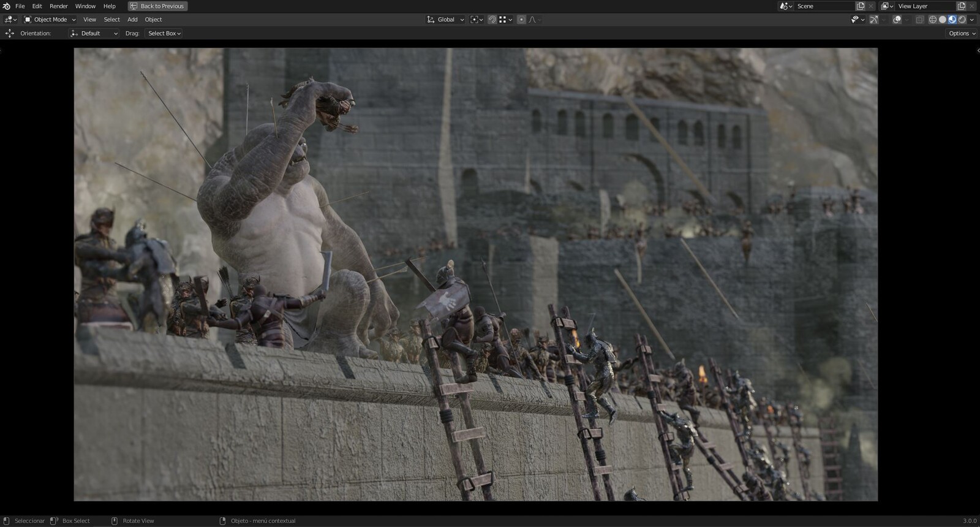The height and width of the screenshot is (527, 980).
Task: Switch to wireframe viewport shading
Action: [x=933, y=20]
